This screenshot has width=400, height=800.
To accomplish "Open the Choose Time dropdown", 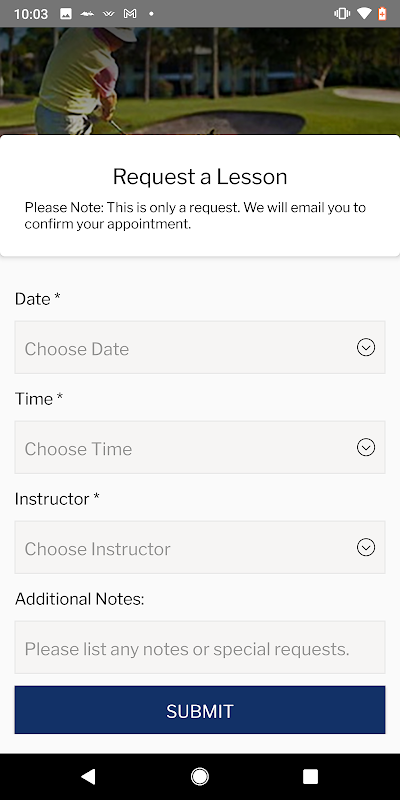I will (x=200, y=447).
